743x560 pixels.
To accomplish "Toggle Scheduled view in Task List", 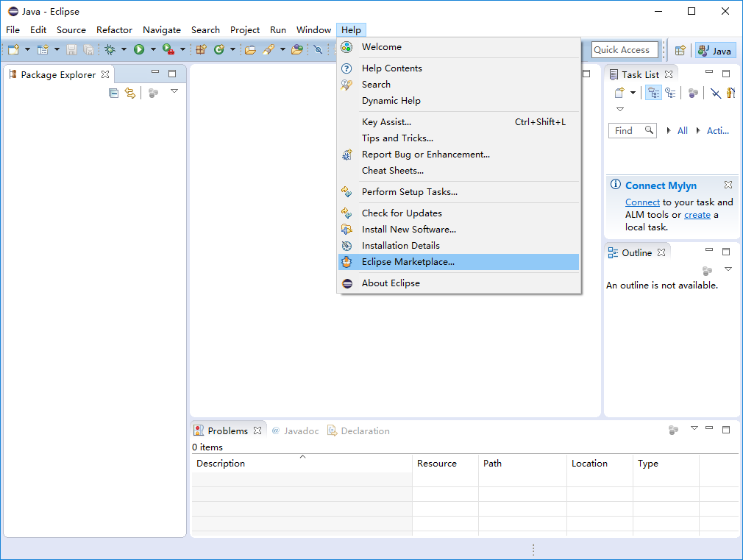I will tap(670, 93).
